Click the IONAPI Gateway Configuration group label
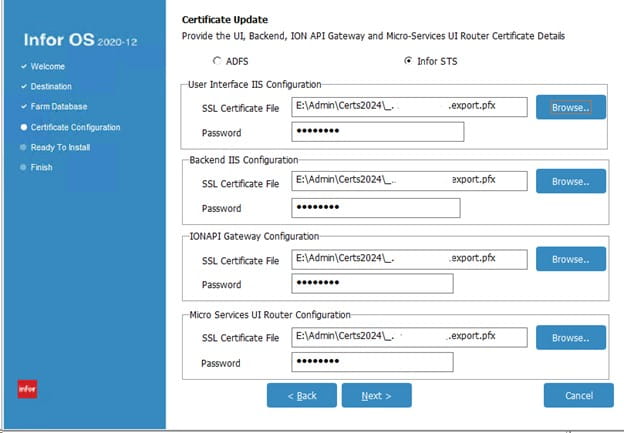The image size is (624, 433). click(x=254, y=236)
